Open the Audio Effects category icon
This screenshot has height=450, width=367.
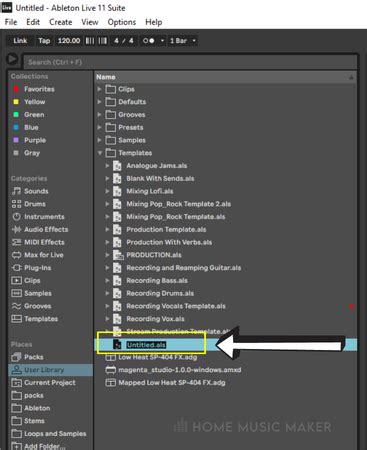coord(16,229)
